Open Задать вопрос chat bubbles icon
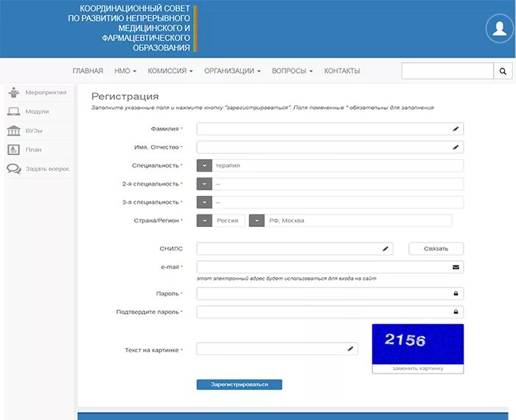Screen dimensions: 516x420 point(14,169)
